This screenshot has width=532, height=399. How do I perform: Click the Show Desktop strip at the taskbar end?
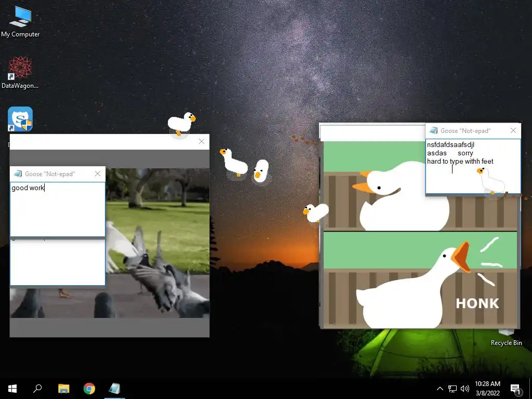tap(530, 389)
